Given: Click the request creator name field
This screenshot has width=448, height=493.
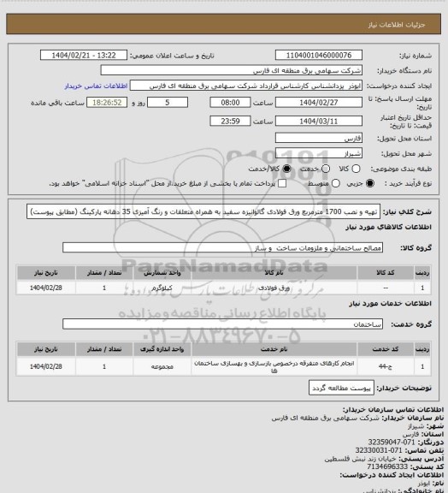Looking at the screenshot, I should tap(246, 86).
